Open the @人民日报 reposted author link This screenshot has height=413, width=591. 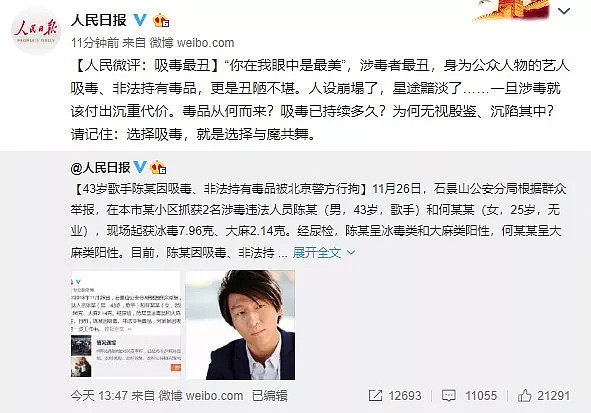click(x=100, y=167)
